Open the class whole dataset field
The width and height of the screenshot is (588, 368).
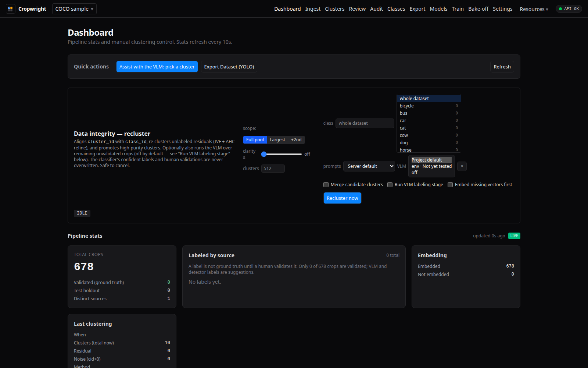pos(365,123)
